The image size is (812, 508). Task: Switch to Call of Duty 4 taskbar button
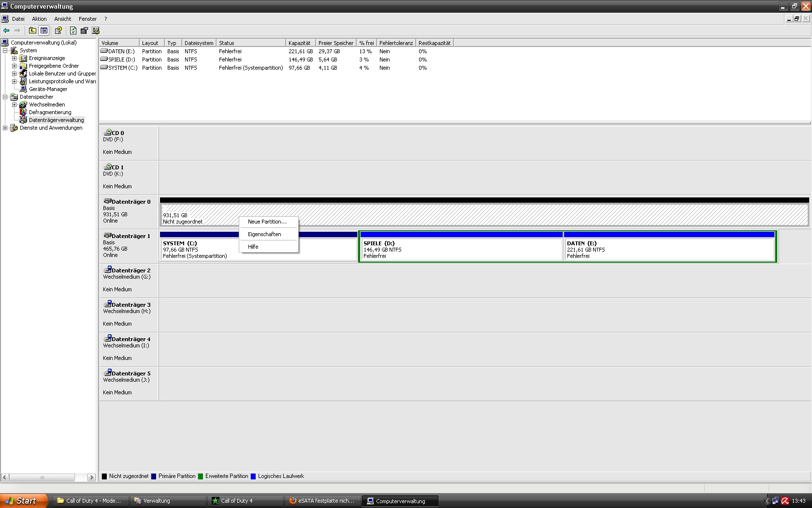246,501
